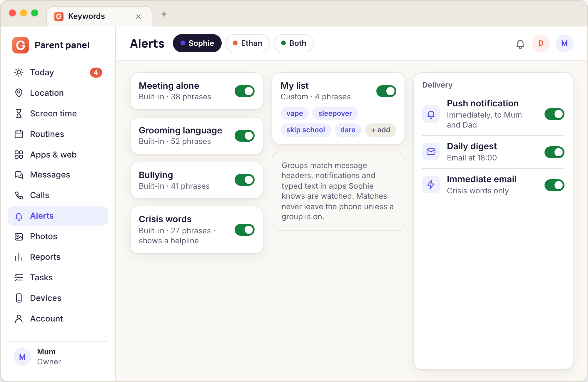Click the skip school keyword chip
This screenshot has height=382, width=588.
[306, 130]
